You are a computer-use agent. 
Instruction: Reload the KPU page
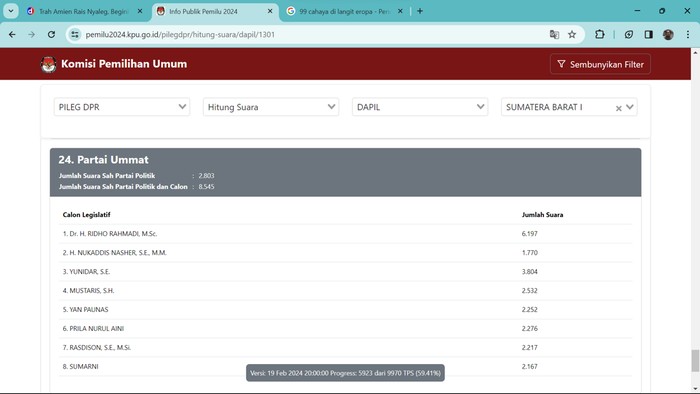[51, 34]
